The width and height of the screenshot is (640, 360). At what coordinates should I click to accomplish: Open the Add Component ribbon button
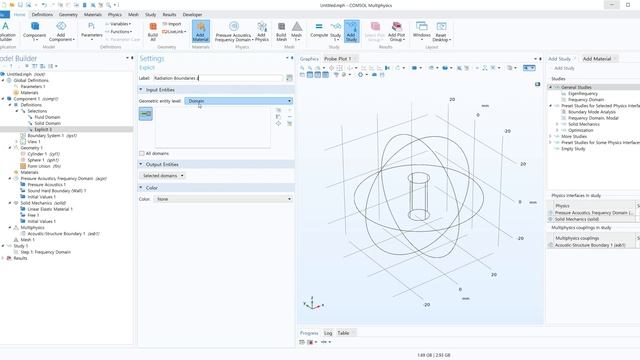pyautogui.click(x=61, y=31)
